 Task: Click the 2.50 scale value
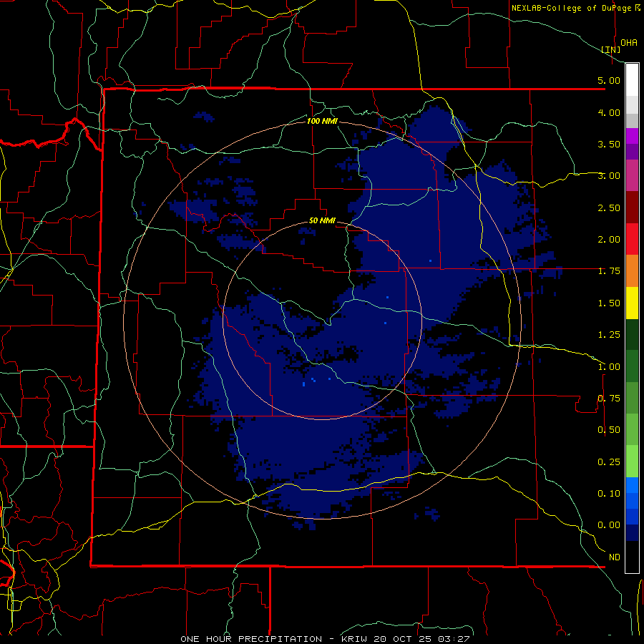click(x=609, y=208)
